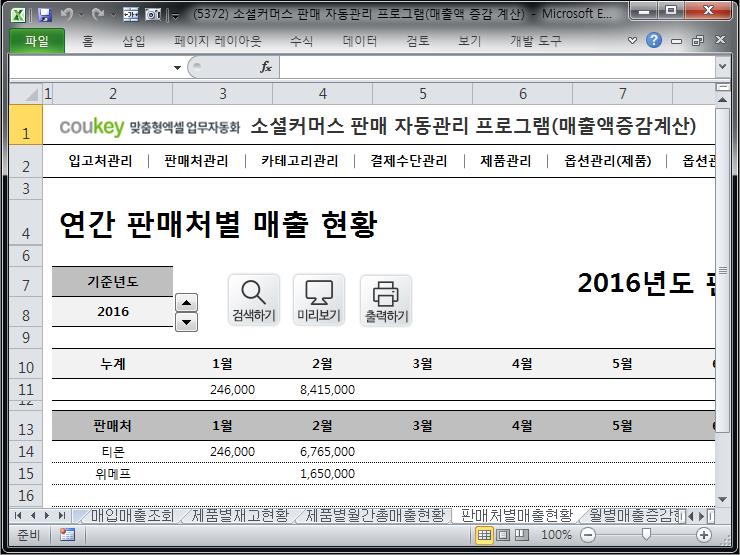Image resolution: width=740 pixels, height=555 pixels.
Task: Switch to Normal view in status bar
Action: coord(484,535)
